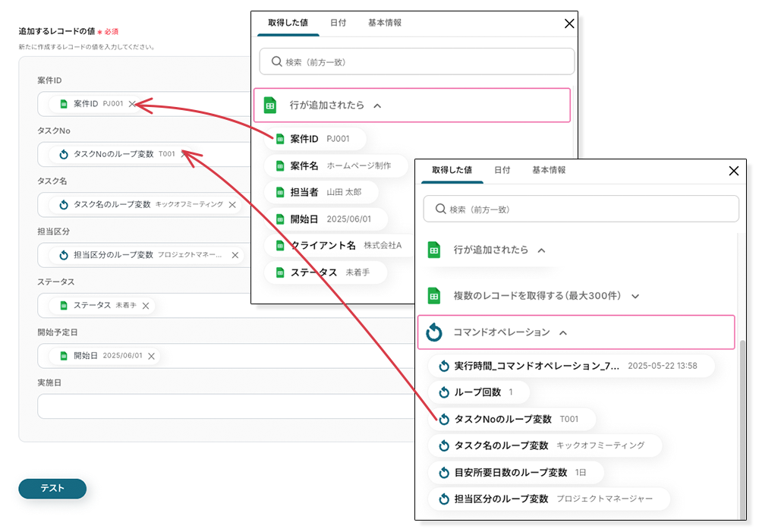This screenshot has width=759, height=532.
Task: Click the front panel vertical scrollbar
Action: (742, 425)
